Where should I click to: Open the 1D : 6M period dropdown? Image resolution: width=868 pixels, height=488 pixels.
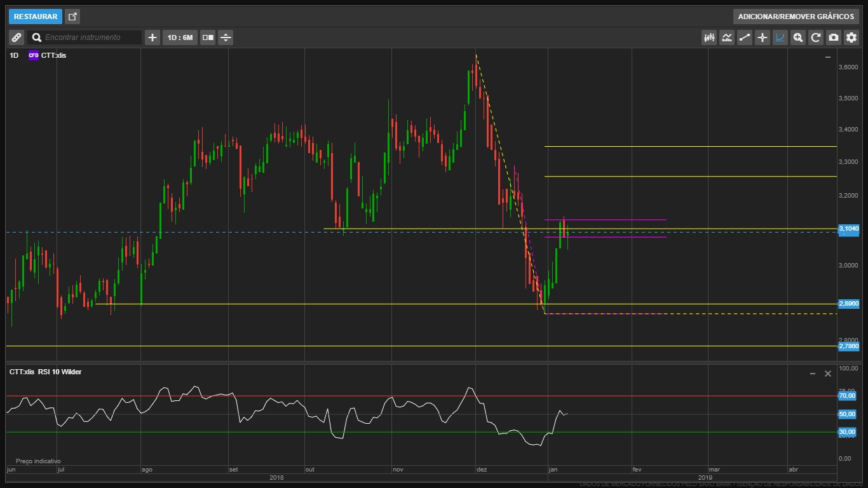pyautogui.click(x=180, y=37)
